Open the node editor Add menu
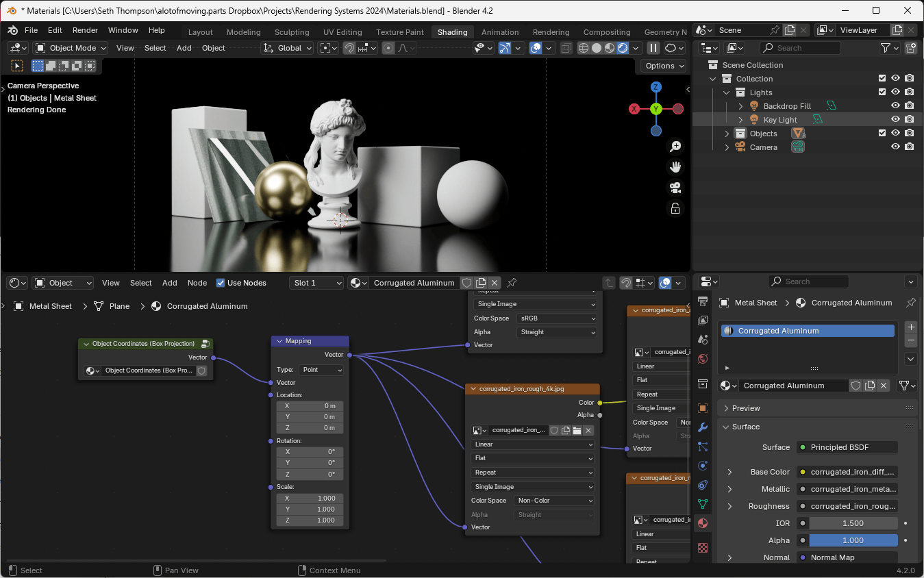The image size is (924, 578). (170, 283)
